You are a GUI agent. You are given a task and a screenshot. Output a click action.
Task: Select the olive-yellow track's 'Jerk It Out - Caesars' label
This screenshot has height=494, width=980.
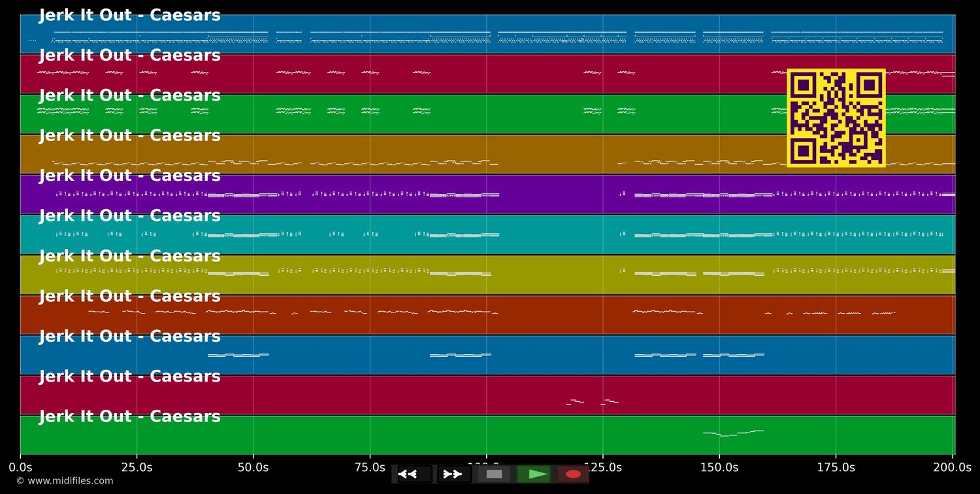(x=130, y=256)
